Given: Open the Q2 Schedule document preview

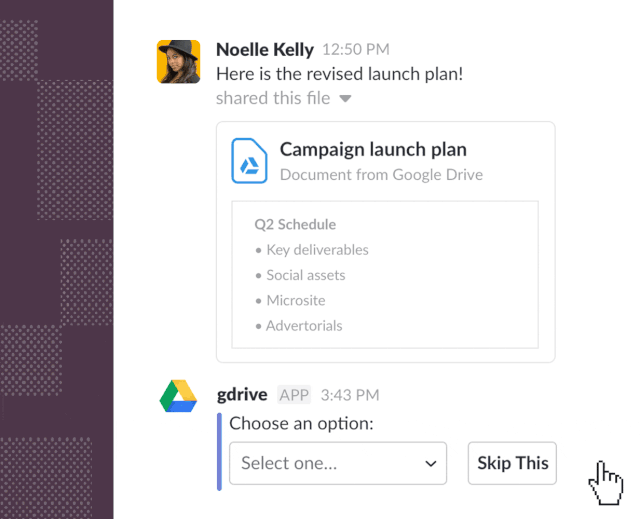Looking at the screenshot, I should [385, 275].
